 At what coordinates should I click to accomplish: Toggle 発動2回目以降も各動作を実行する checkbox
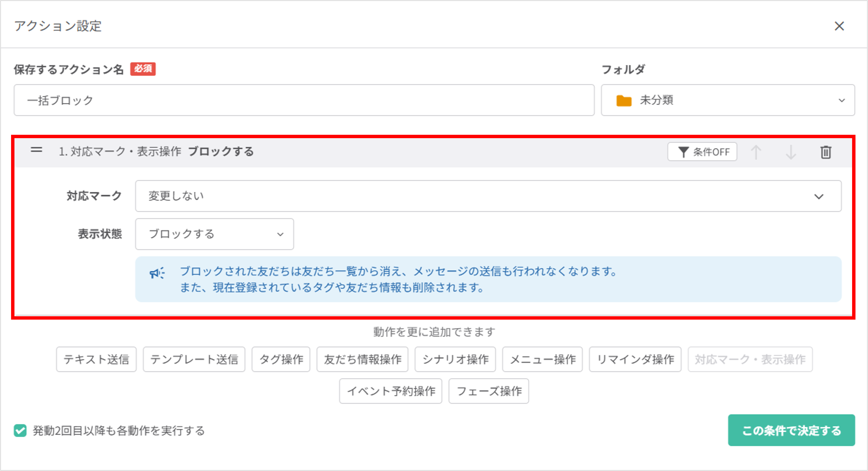point(20,430)
